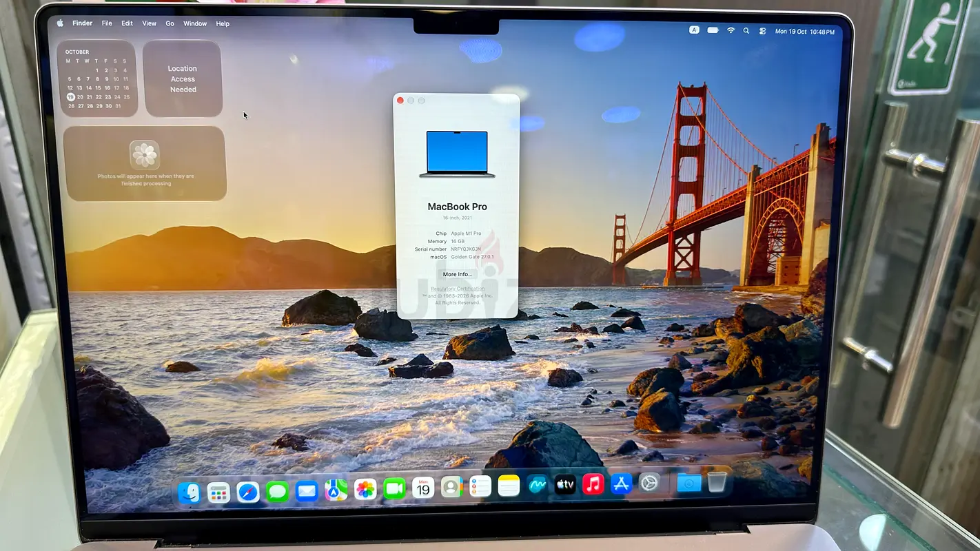Click the date and time clock
980x551 pixels.
click(x=805, y=32)
